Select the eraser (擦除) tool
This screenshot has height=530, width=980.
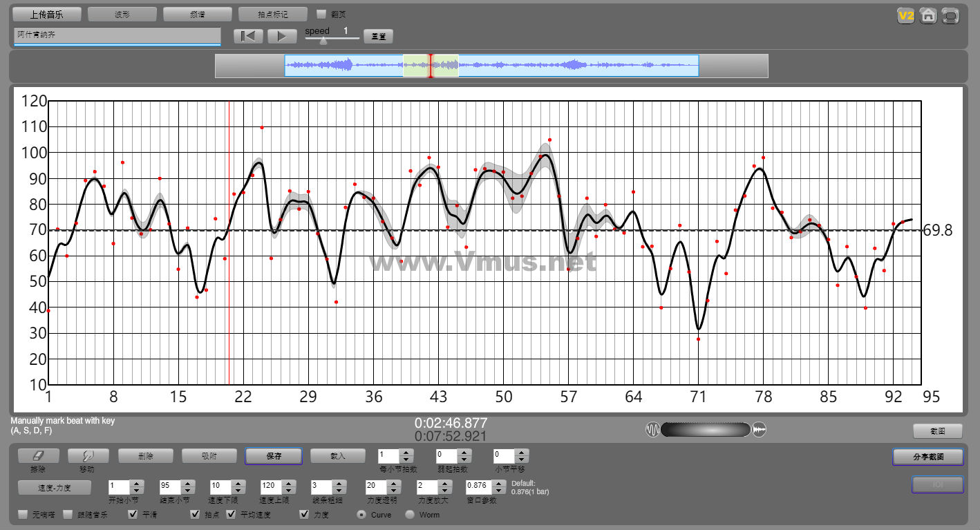pyautogui.click(x=39, y=455)
